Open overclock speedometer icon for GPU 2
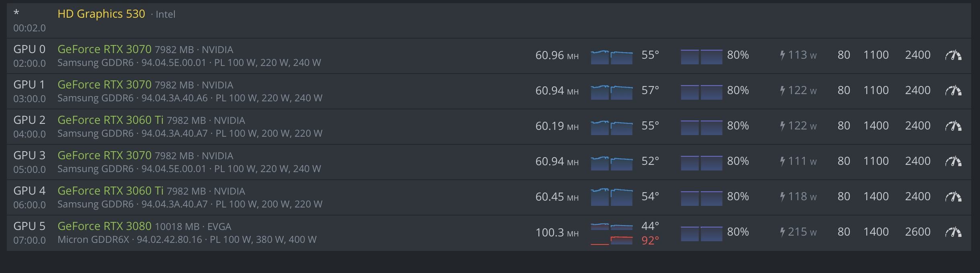 (x=953, y=126)
